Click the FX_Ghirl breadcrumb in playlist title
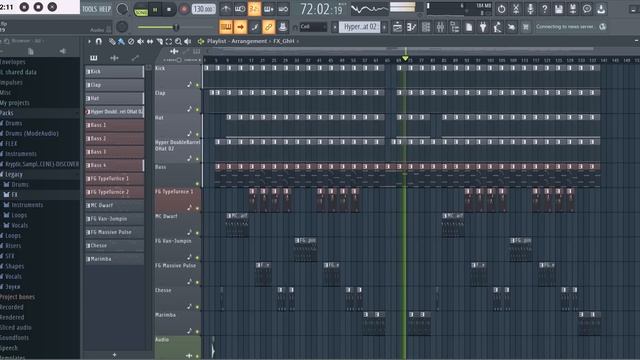 tap(284, 41)
